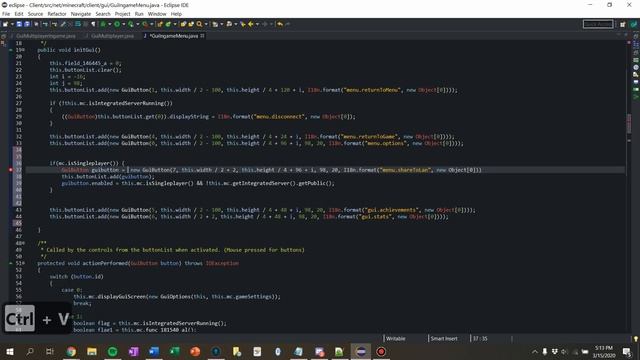
Task: Click the Open Perspective icon
Action: click(x=622, y=24)
